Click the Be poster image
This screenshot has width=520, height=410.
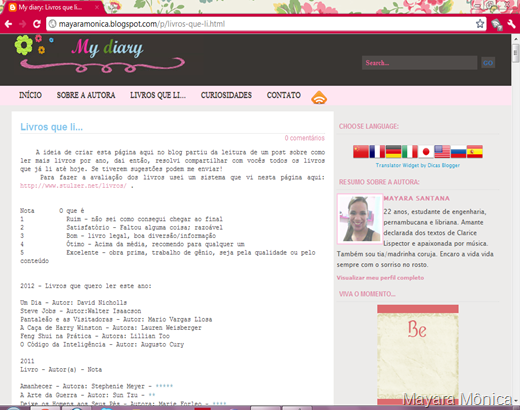click(x=418, y=354)
